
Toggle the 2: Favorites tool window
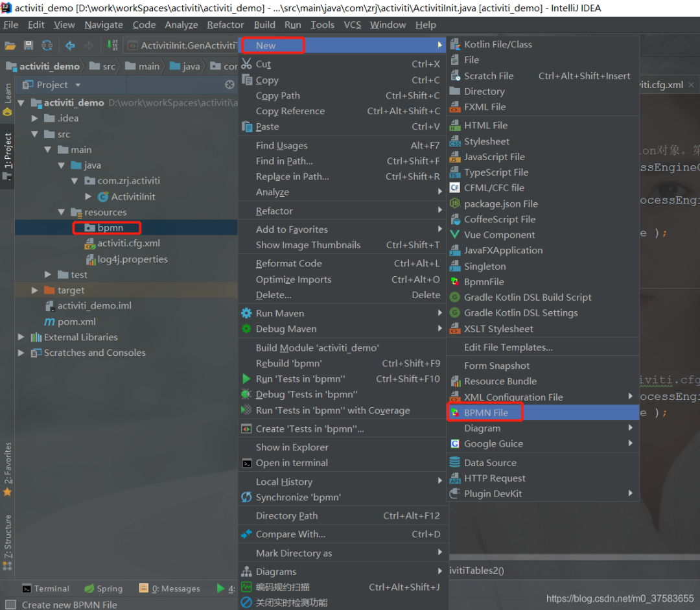point(8,469)
